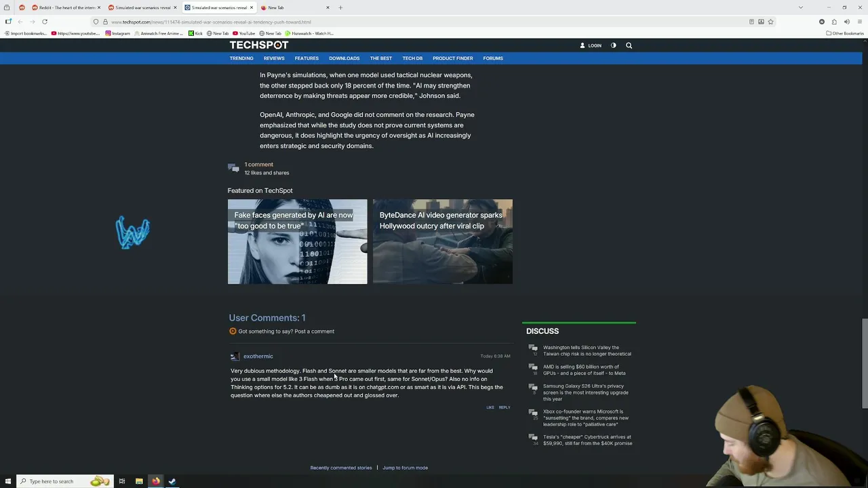Click comment icon beside Samsung Galaxy discussion
868x488 pixels.
pos(533,388)
